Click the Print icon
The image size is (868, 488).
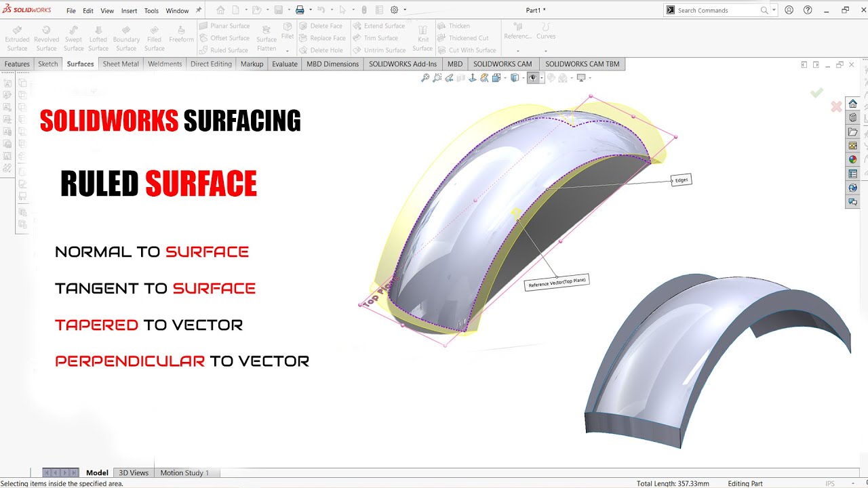tap(300, 10)
